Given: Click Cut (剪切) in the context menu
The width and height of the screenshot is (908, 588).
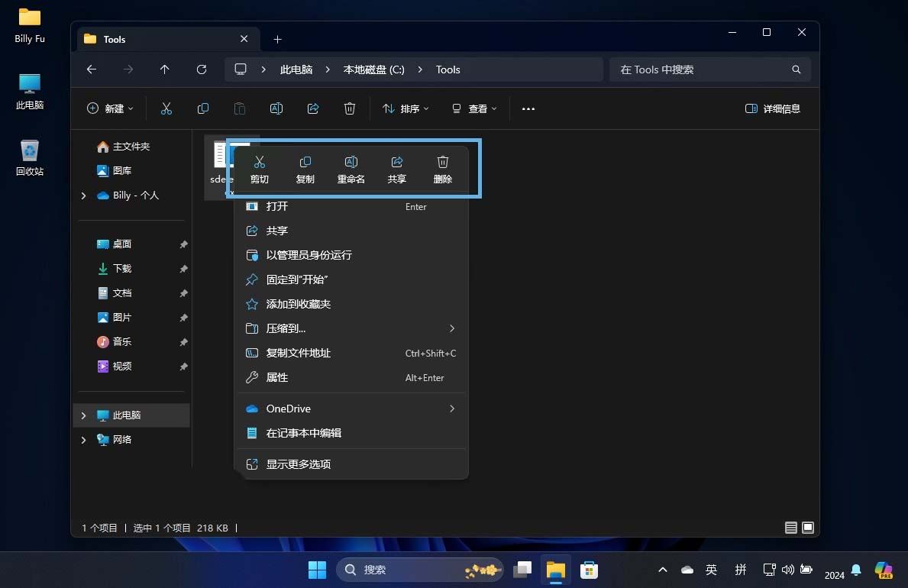Looking at the screenshot, I should point(260,170).
